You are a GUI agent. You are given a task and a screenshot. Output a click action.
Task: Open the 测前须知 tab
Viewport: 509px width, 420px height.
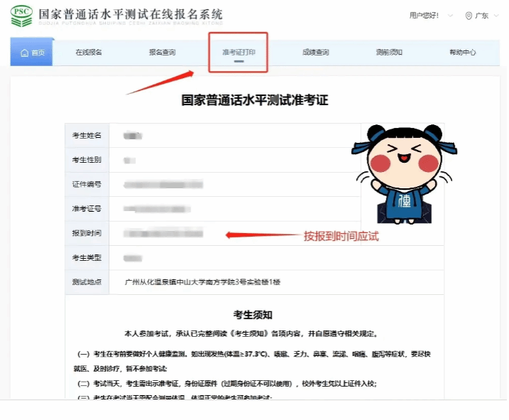point(389,53)
